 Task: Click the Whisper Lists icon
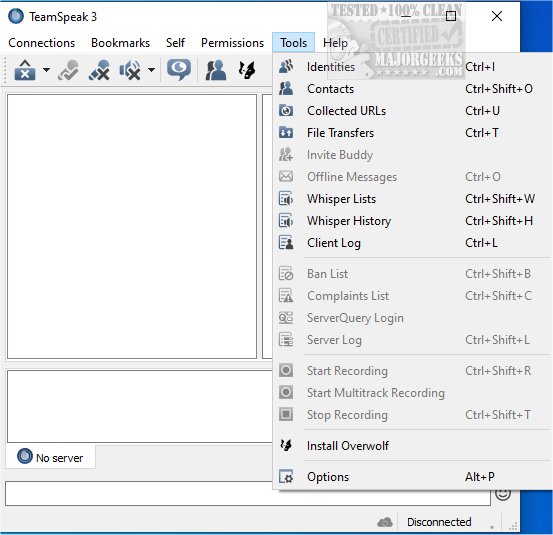coord(286,199)
